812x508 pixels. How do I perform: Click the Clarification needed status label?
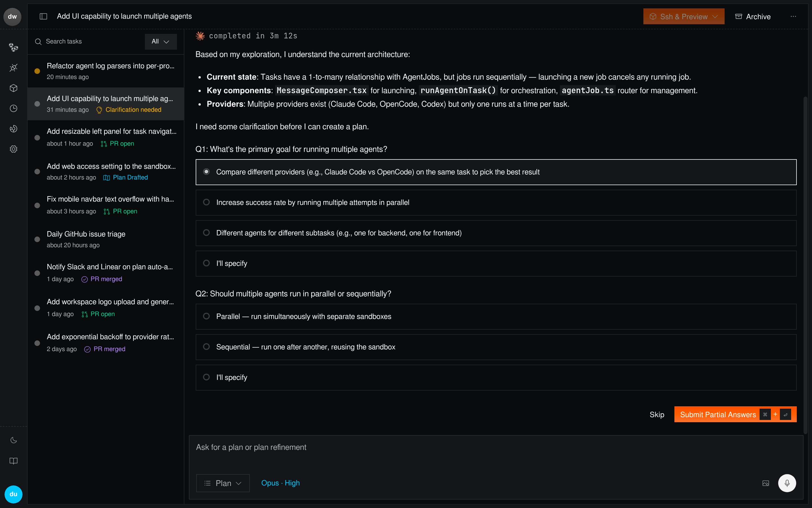tap(133, 110)
